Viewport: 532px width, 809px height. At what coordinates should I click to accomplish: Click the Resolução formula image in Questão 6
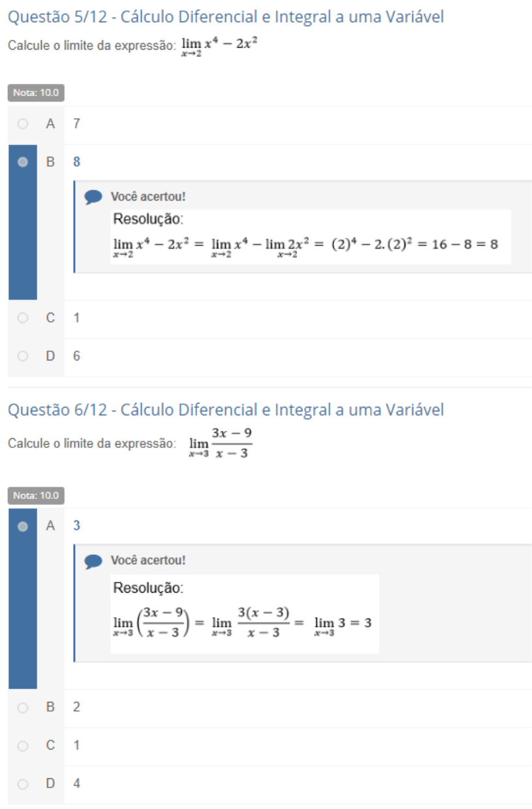244,614
